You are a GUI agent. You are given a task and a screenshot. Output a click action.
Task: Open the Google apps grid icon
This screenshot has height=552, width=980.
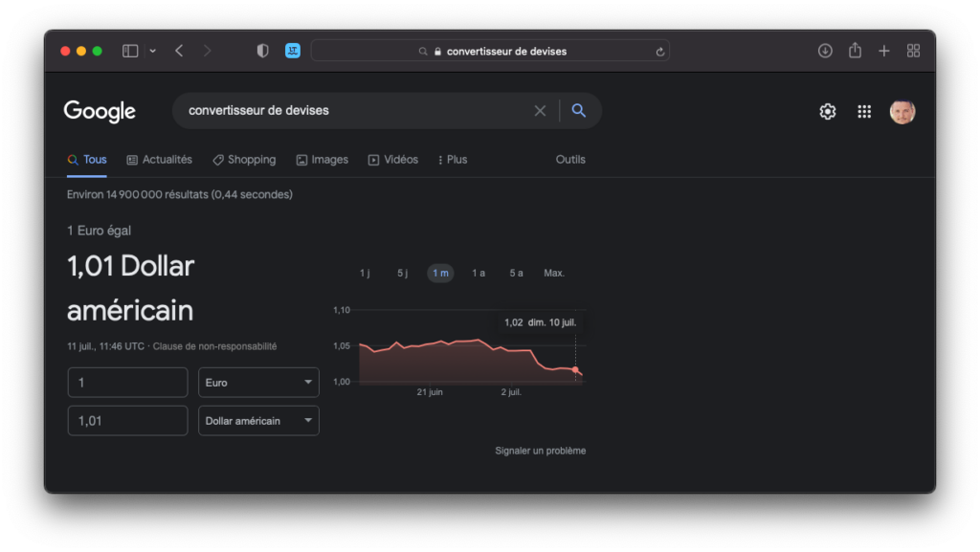(x=864, y=112)
